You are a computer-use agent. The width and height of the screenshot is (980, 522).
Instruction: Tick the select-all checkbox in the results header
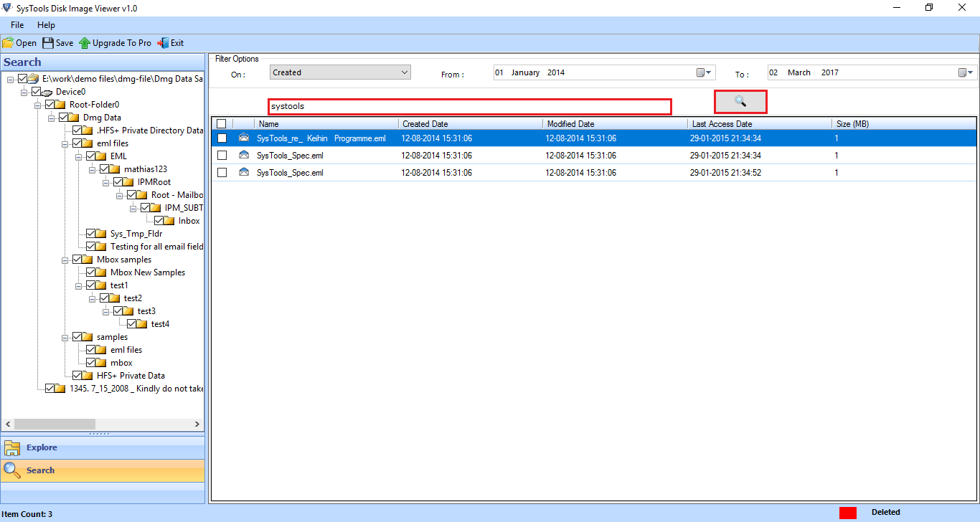coord(221,123)
